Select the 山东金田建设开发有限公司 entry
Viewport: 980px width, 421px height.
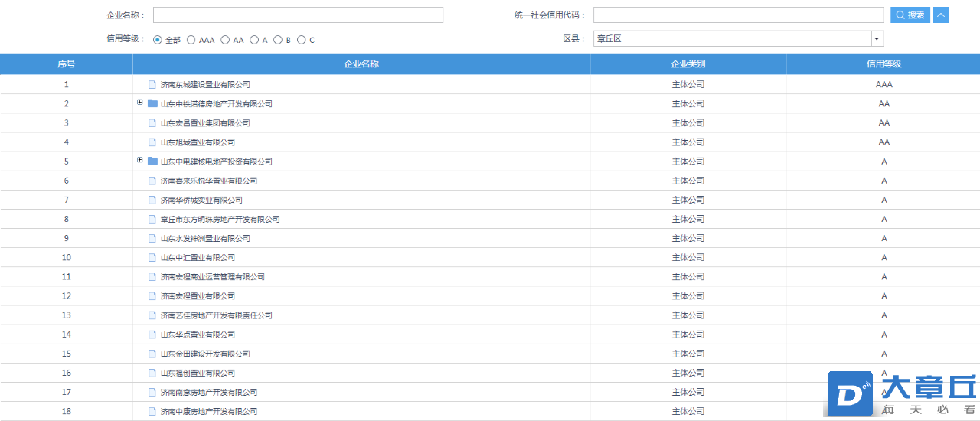click(205, 354)
